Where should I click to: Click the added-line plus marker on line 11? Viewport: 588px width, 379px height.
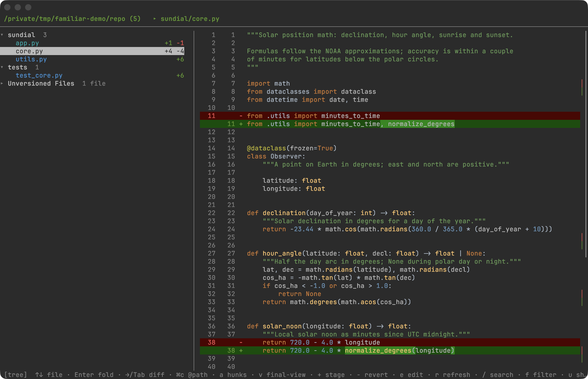coord(241,124)
